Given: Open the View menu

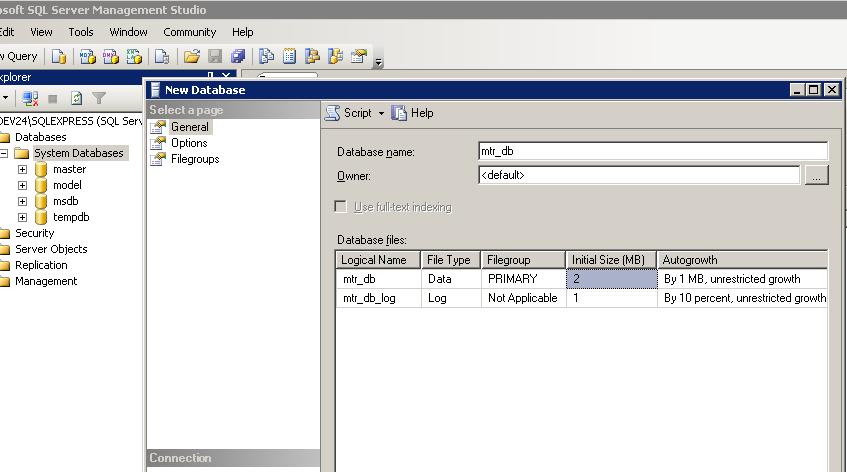Looking at the screenshot, I should pyautogui.click(x=41, y=32).
